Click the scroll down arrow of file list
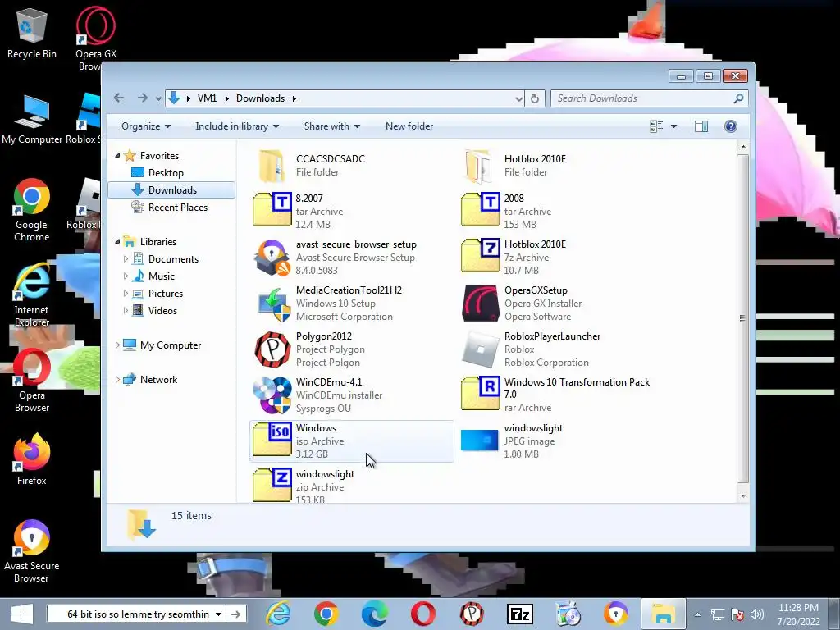 click(x=742, y=495)
